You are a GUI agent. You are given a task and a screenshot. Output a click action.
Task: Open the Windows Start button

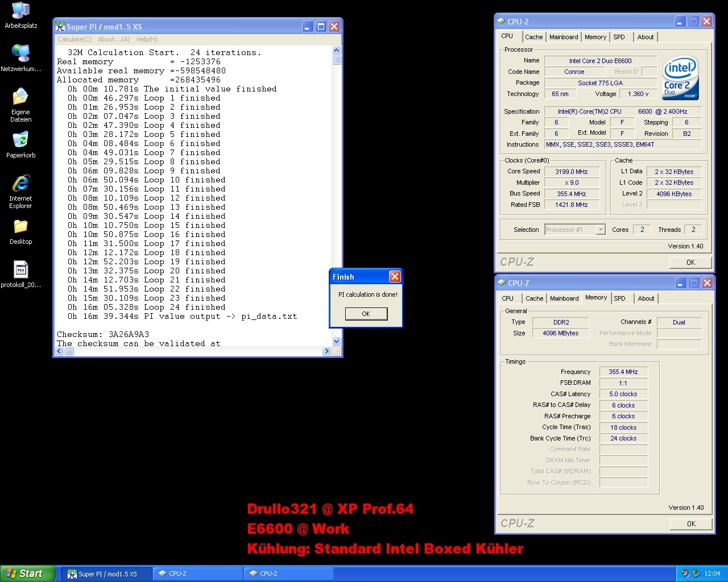tap(27, 573)
